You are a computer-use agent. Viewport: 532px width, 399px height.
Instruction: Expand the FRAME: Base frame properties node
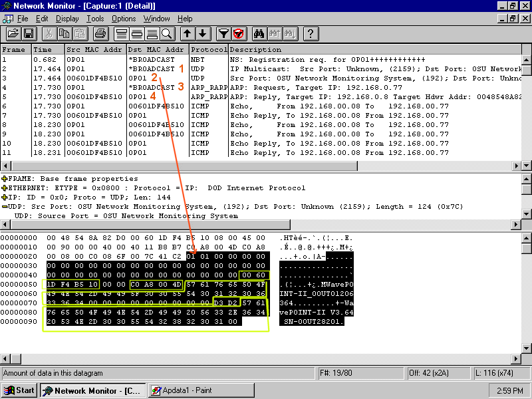coord(5,178)
